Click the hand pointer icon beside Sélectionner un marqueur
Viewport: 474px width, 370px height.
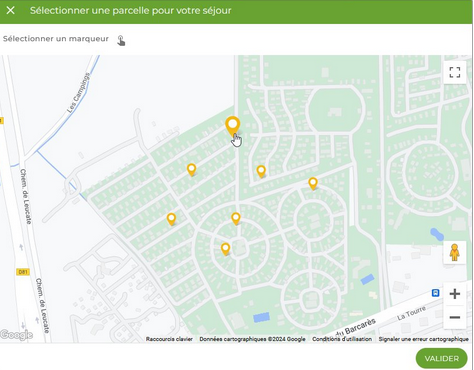[121, 41]
